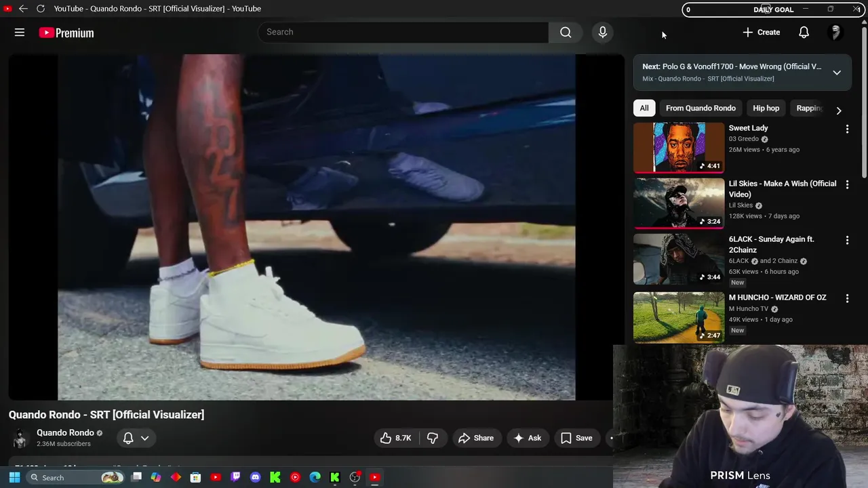This screenshot has height=488, width=868.
Task: Open Sweet Lady video thumbnail
Action: click(679, 148)
